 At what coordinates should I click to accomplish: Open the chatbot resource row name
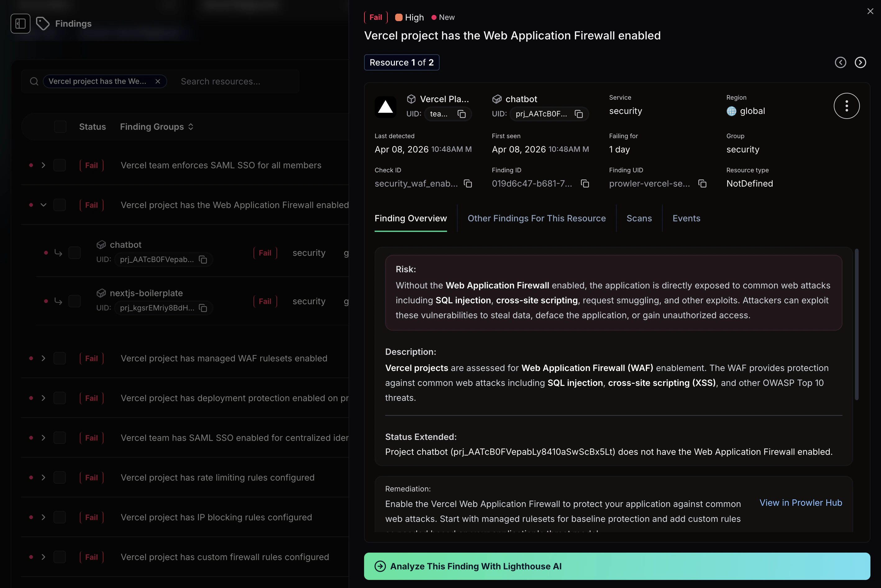tap(126, 245)
